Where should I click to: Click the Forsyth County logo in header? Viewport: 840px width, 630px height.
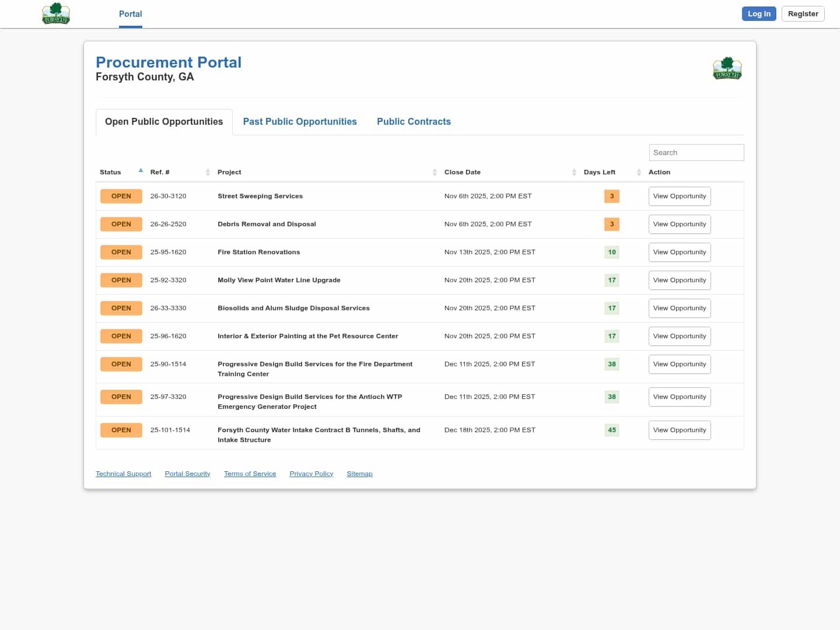pyautogui.click(x=56, y=13)
